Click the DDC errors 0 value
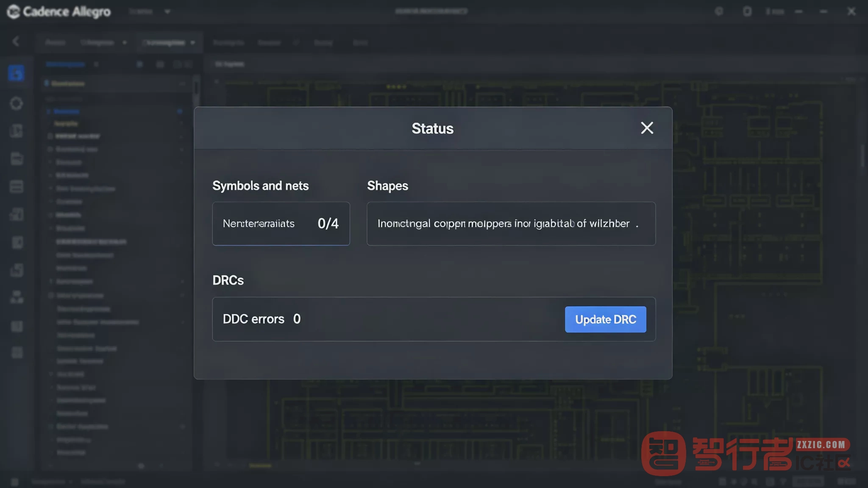 297,319
